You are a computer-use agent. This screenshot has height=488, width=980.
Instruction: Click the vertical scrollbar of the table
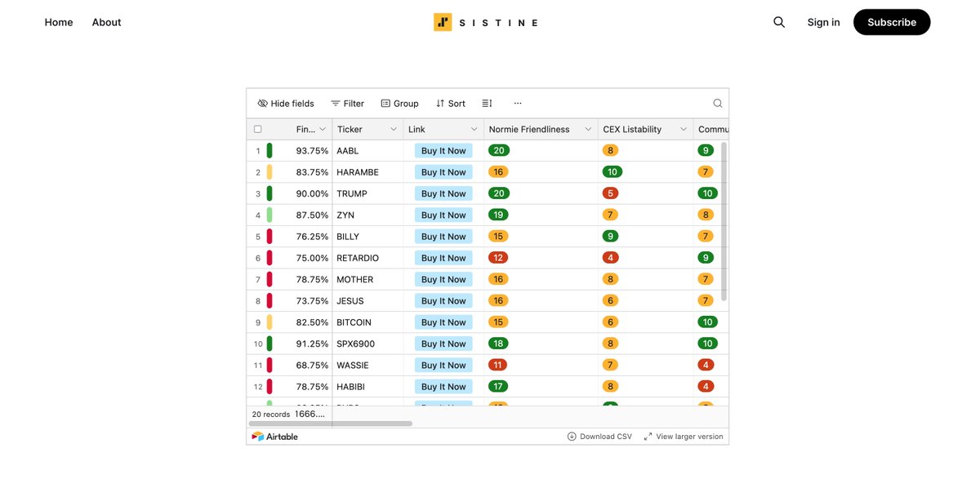coord(724,222)
